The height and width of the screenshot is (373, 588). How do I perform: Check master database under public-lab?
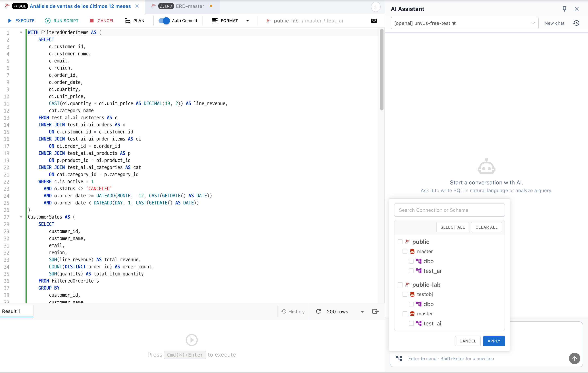pos(405,314)
